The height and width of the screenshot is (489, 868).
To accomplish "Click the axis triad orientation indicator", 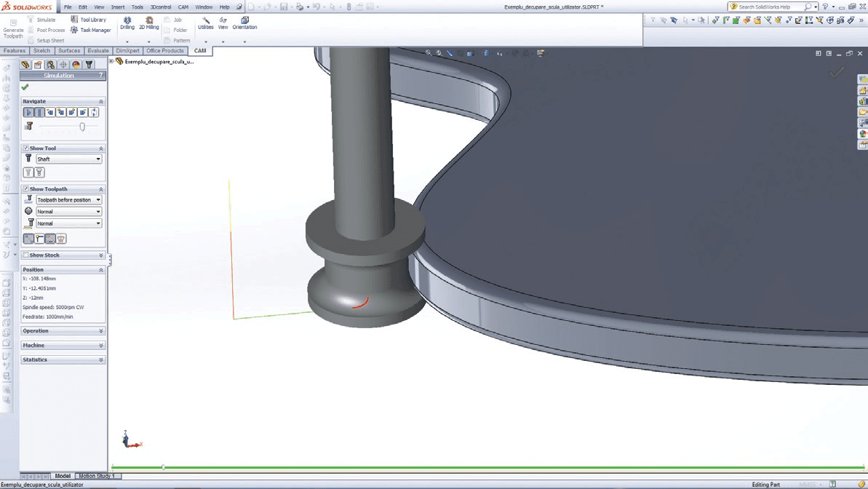I will (x=131, y=440).
